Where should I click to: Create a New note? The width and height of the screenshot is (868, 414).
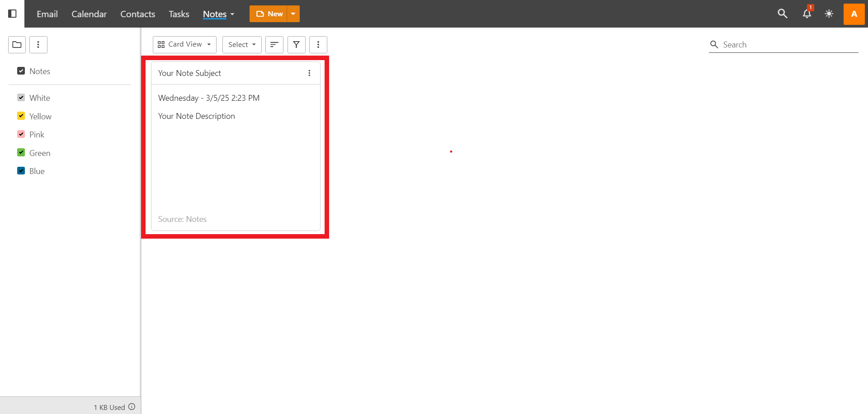tap(269, 14)
